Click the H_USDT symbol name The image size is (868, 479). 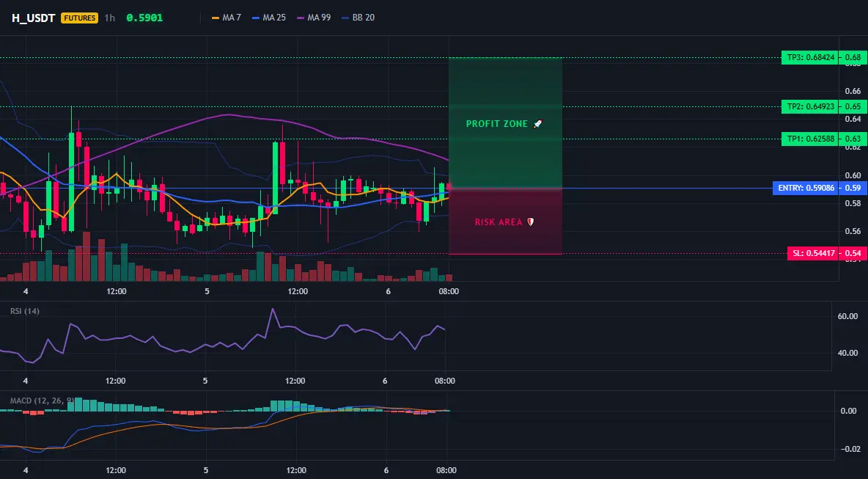pyautogui.click(x=33, y=18)
